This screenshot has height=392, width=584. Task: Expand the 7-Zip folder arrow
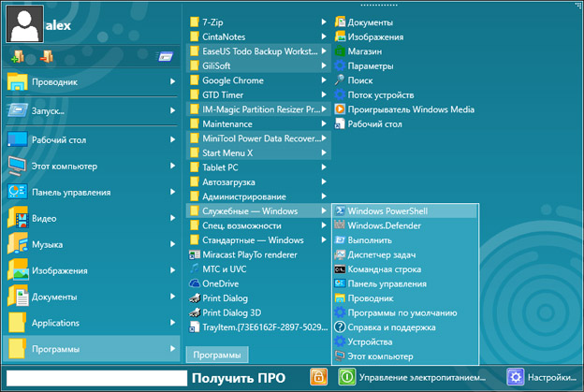[324, 22]
